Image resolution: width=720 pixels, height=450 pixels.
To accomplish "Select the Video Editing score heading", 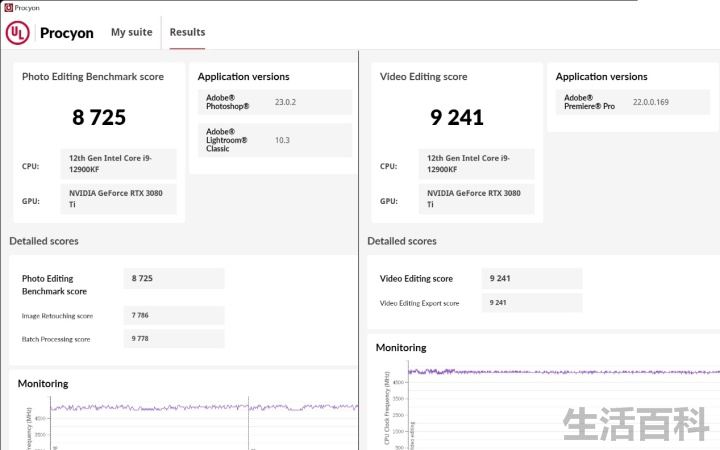I will pyautogui.click(x=423, y=77).
